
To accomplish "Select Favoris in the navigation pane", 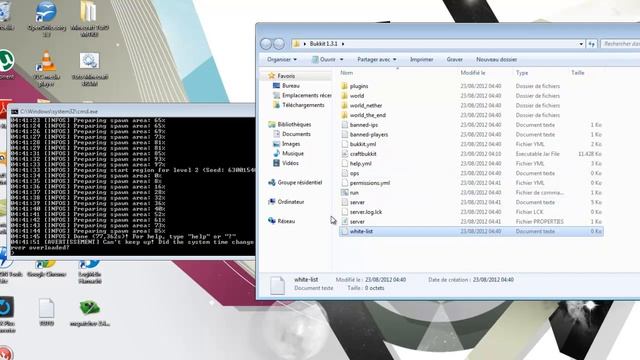I will (286, 76).
